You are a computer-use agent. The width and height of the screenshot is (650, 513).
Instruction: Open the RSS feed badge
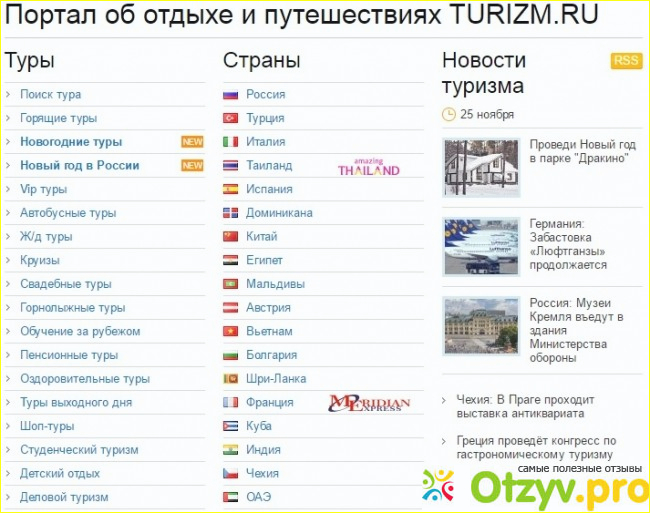(x=626, y=60)
